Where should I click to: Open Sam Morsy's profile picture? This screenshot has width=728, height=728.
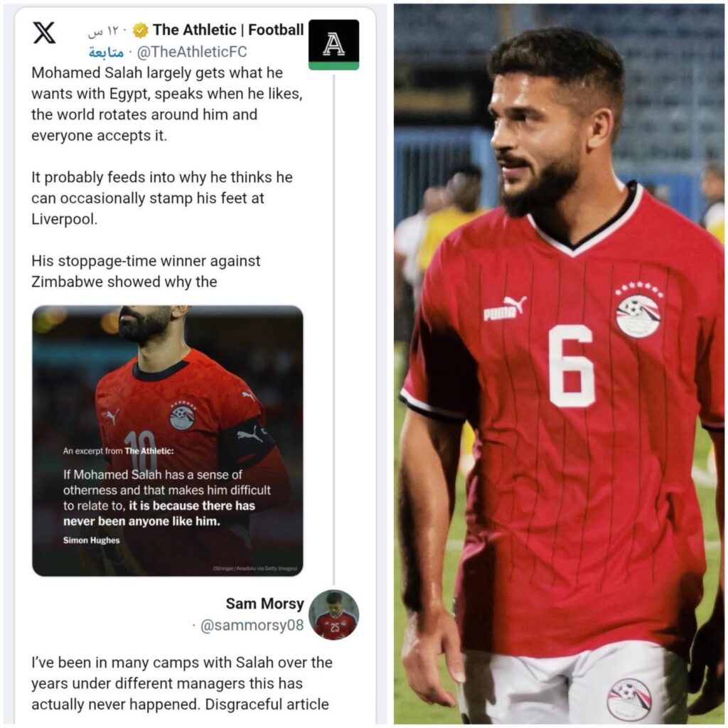coord(334,614)
